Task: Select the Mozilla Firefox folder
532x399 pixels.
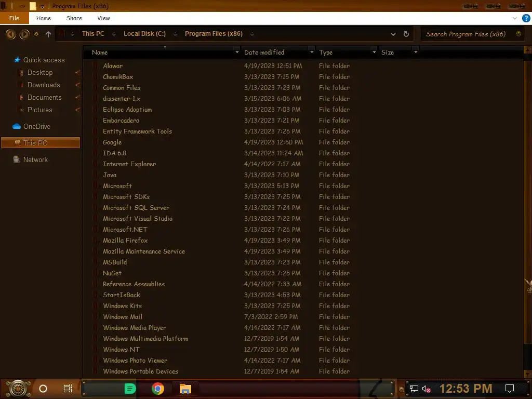Action: (125, 241)
